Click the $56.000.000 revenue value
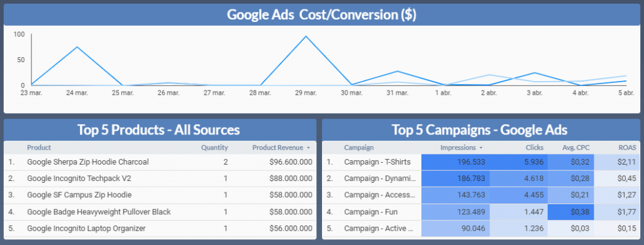644x245 pixels. [x=291, y=228]
